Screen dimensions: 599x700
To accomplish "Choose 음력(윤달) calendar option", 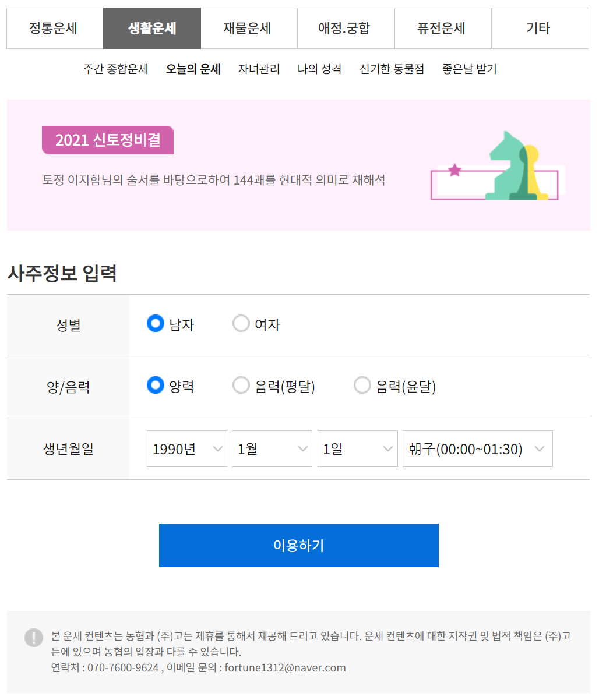I will click(362, 385).
